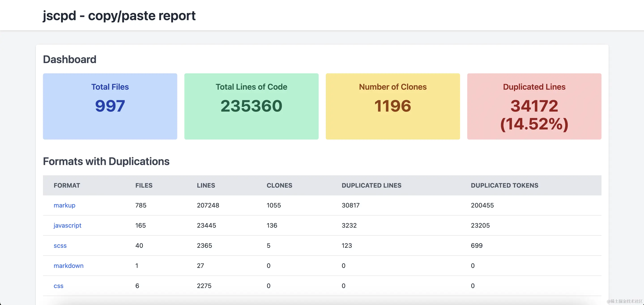Open the javascript format link
The image size is (644, 305).
pyautogui.click(x=67, y=225)
